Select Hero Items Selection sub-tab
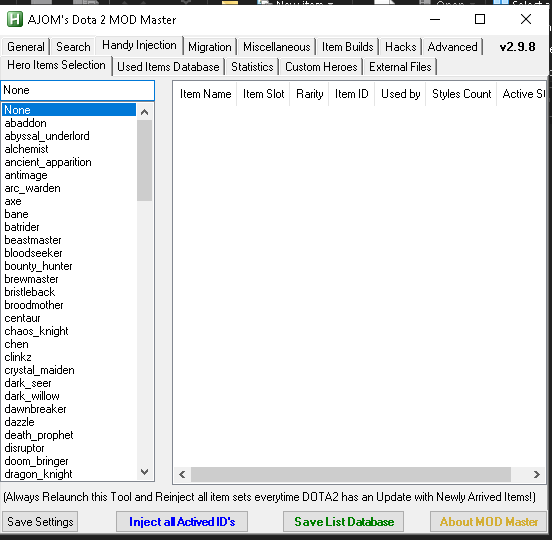 56,65
